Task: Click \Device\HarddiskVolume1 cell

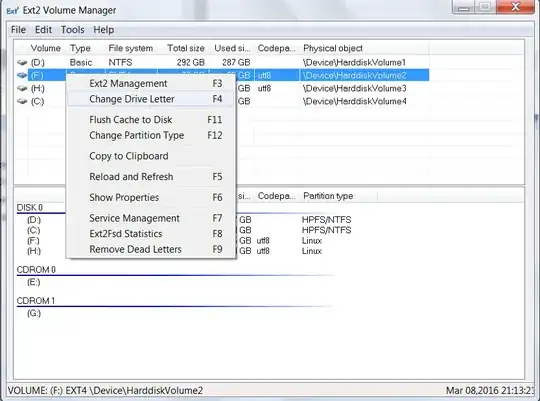Action: point(354,62)
